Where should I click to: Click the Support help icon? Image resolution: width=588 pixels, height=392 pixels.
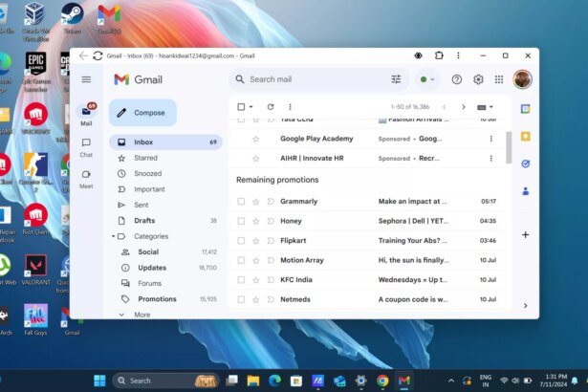457,79
